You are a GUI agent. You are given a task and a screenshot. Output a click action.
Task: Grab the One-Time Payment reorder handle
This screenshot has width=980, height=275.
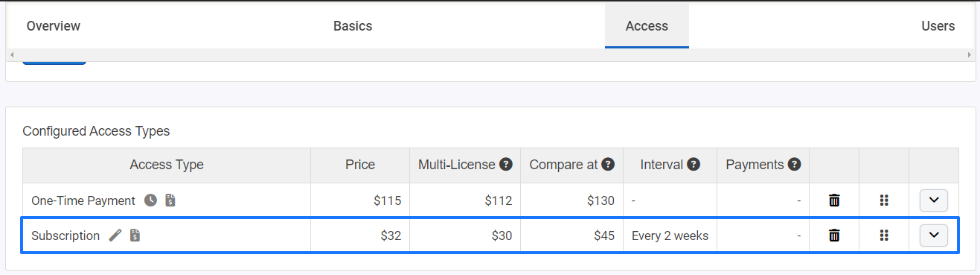tap(884, 200)
